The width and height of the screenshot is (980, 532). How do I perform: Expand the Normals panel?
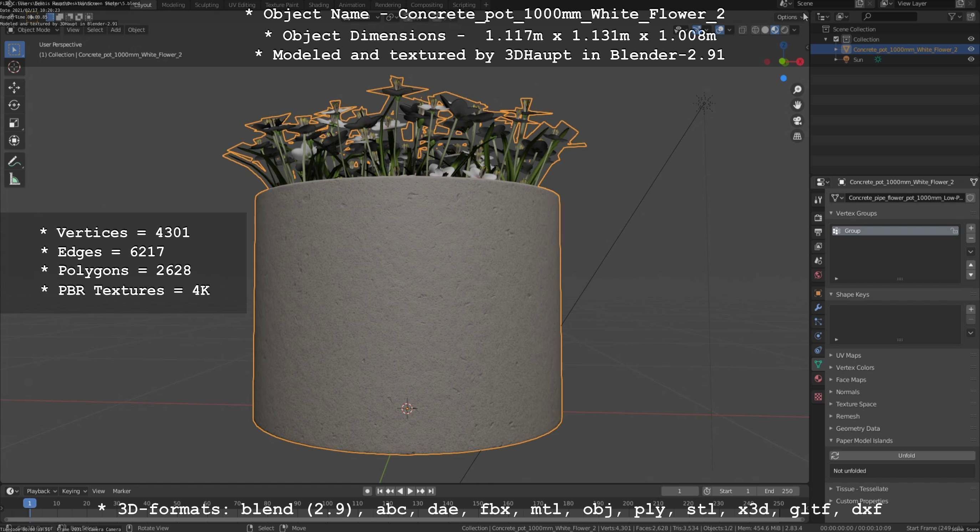831,392
